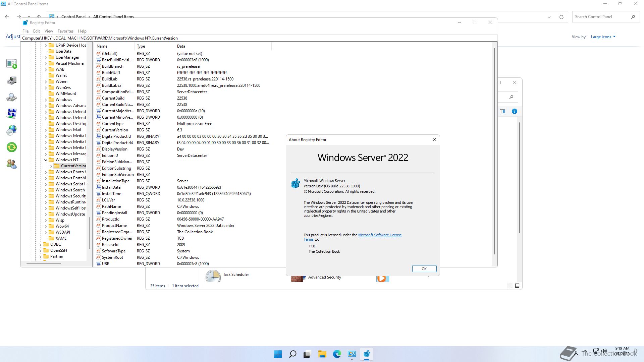
Task: Click the help question mark icon
Action: point(514,111)
